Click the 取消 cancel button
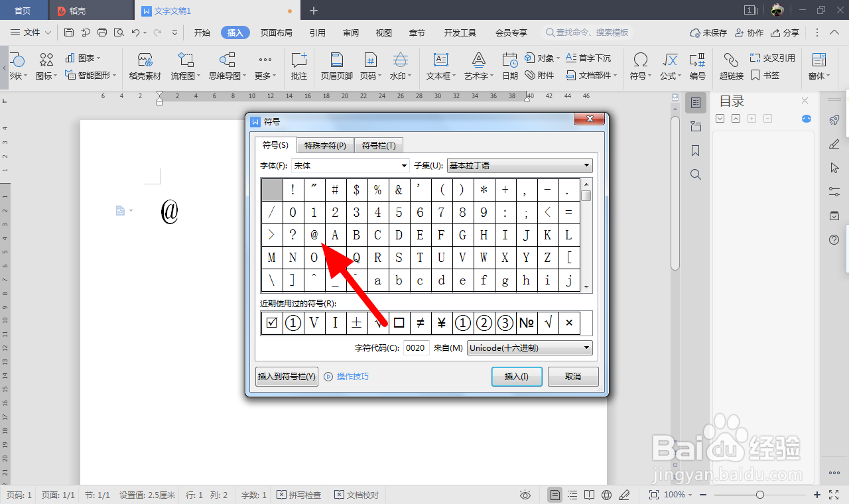Screen dimensions: 849x504 573,377
